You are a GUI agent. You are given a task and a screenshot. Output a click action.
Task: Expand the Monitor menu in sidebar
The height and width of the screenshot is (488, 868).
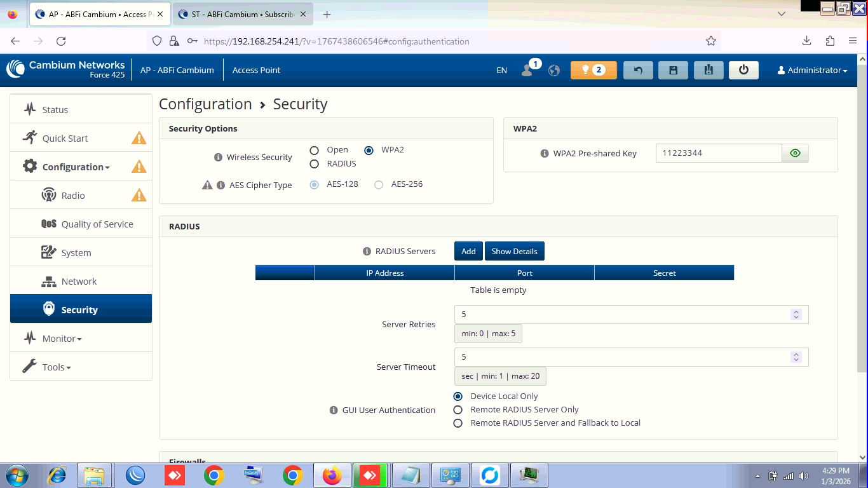pos(62,339)
